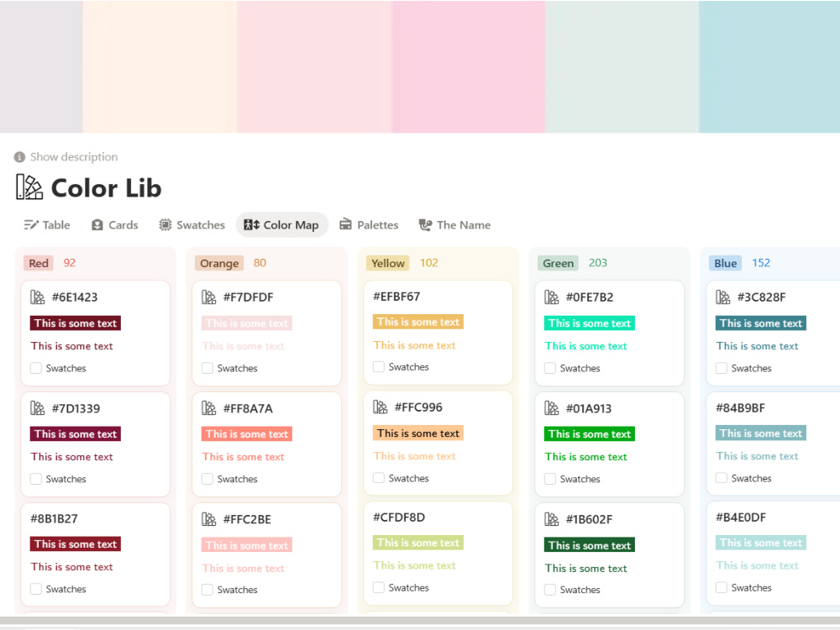Viewport: 840px width, 630px height.
Task: Click the highlighted teal swatch of #3C828F
Action: coord(761,323)
